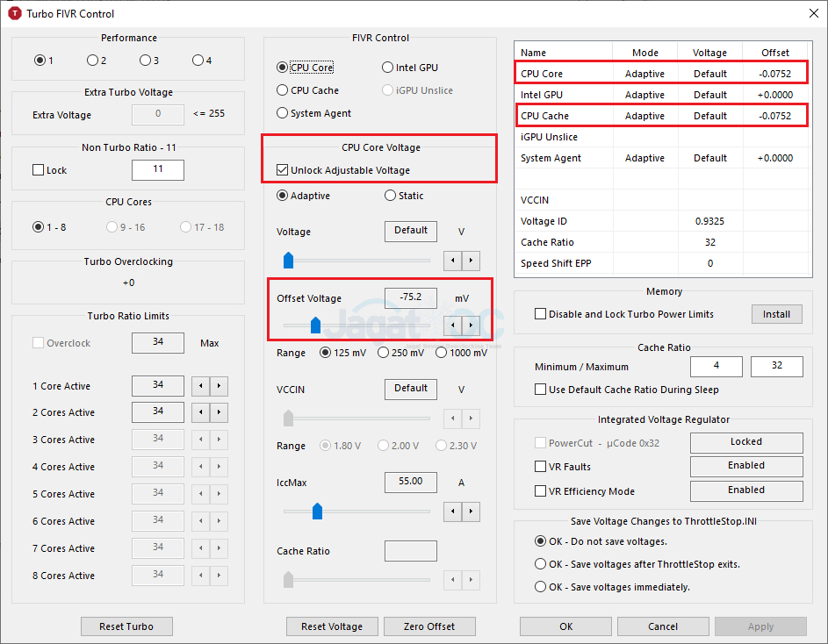Select CPU Cores 1 - 8 option
Screen dimensions: 828x644
(49, 227)
